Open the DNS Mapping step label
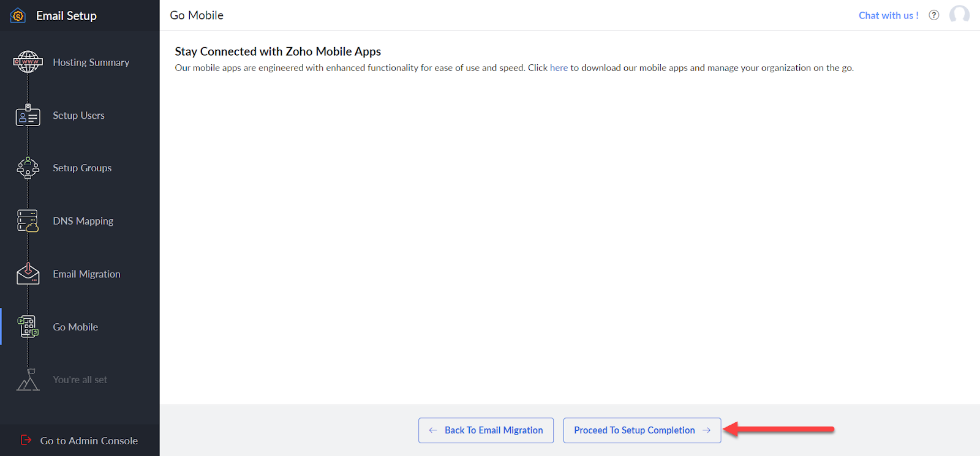 coord(83,221)
